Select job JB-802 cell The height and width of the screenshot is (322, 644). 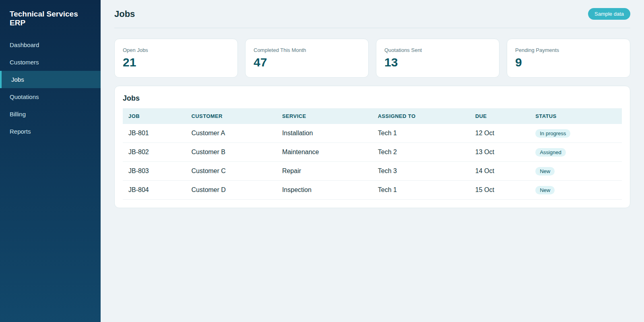click(x=138, y=152)
